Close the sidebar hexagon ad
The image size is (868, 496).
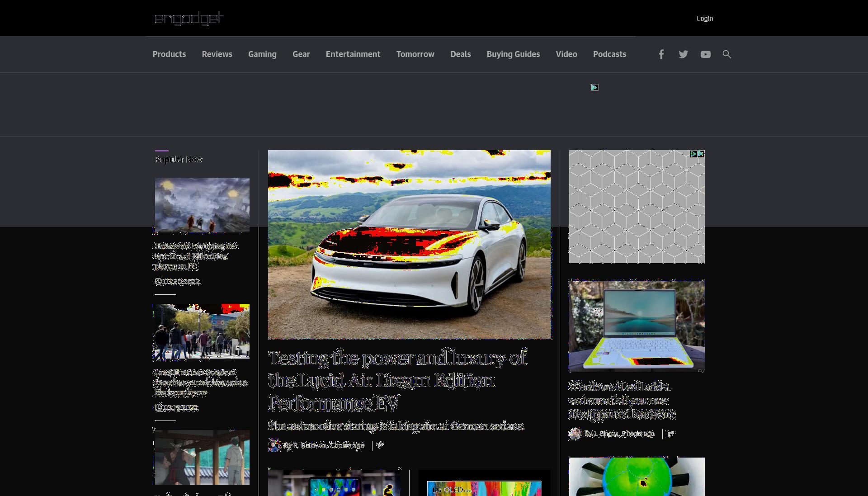[x=701, y=154]
